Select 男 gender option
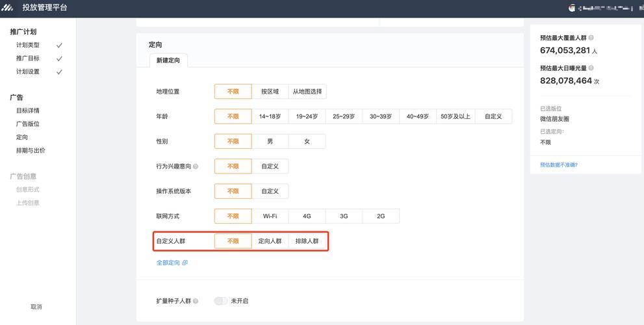The image size is (644, 325). click(x=270, y=141)
